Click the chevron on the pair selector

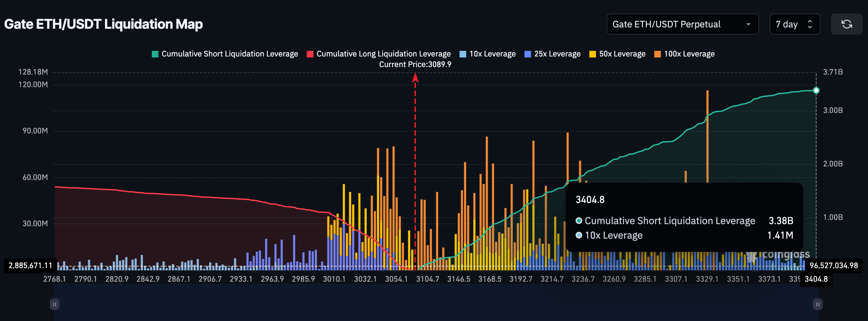749,24
